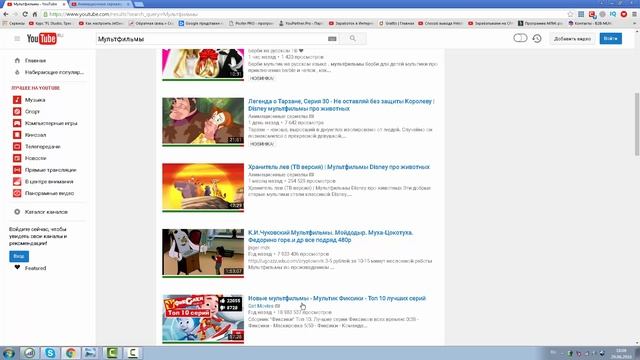This screenshot has height=360, width=640.
Task: Open the Спорт channel icon
Action: point(17,111)
